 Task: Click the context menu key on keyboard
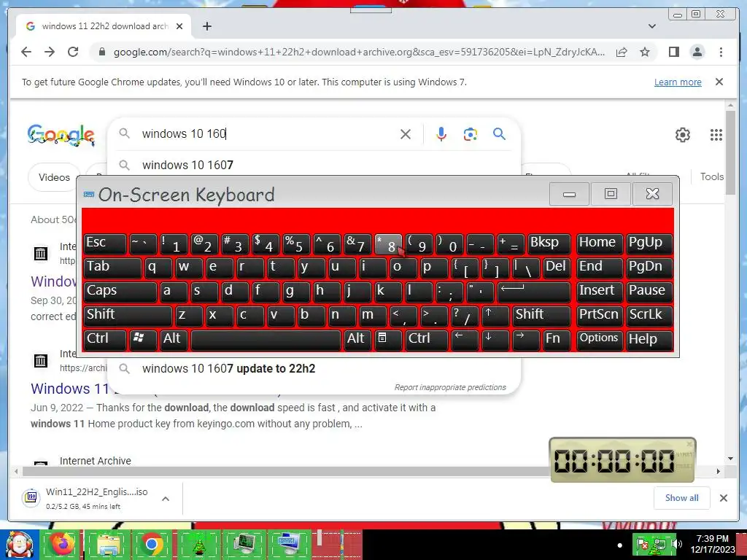coord(388,340)
